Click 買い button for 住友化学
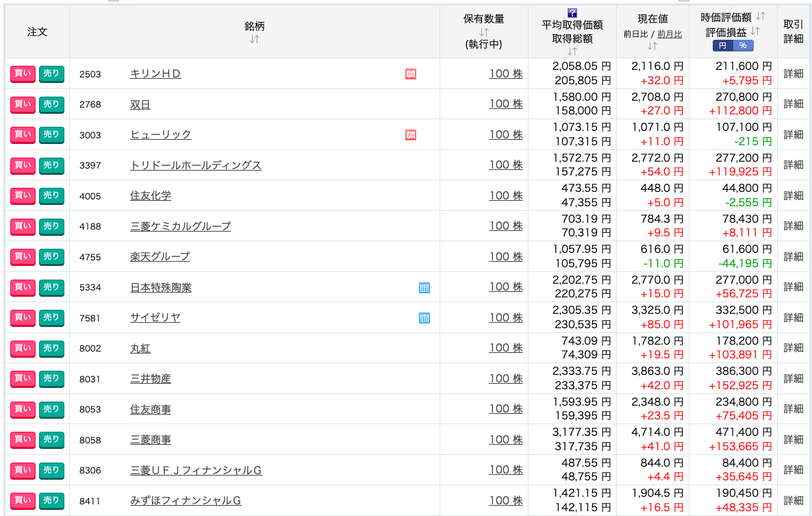Image resolution: width=812 pixels, height=516 pixels. 23,196
